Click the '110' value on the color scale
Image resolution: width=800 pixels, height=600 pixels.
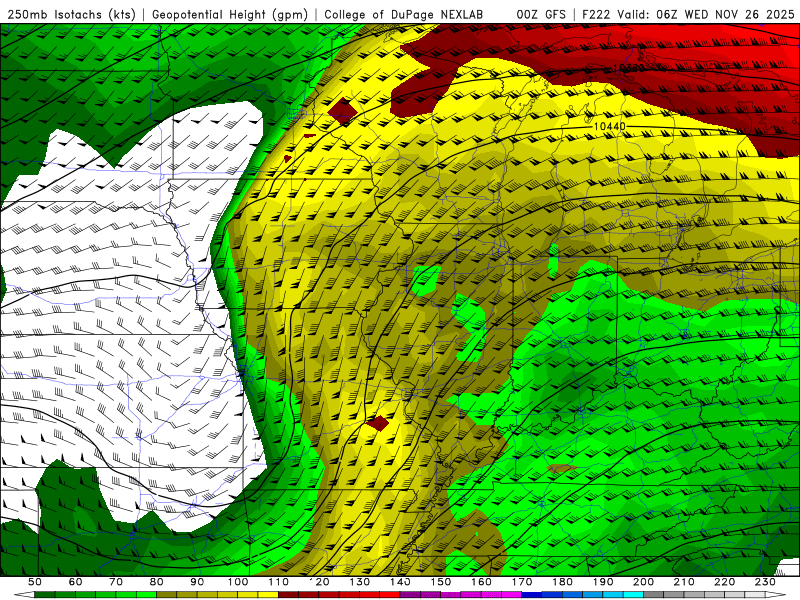tap(279, 582)
